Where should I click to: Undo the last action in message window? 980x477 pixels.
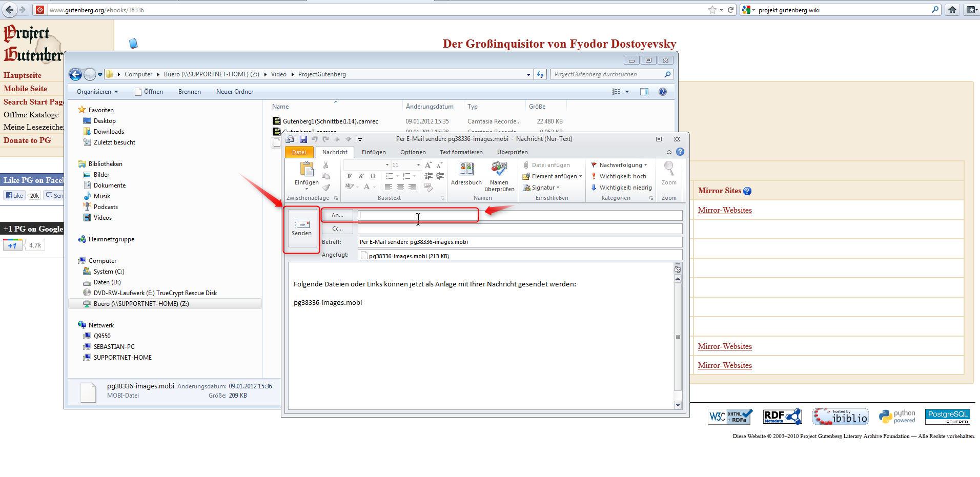[315, 139]
